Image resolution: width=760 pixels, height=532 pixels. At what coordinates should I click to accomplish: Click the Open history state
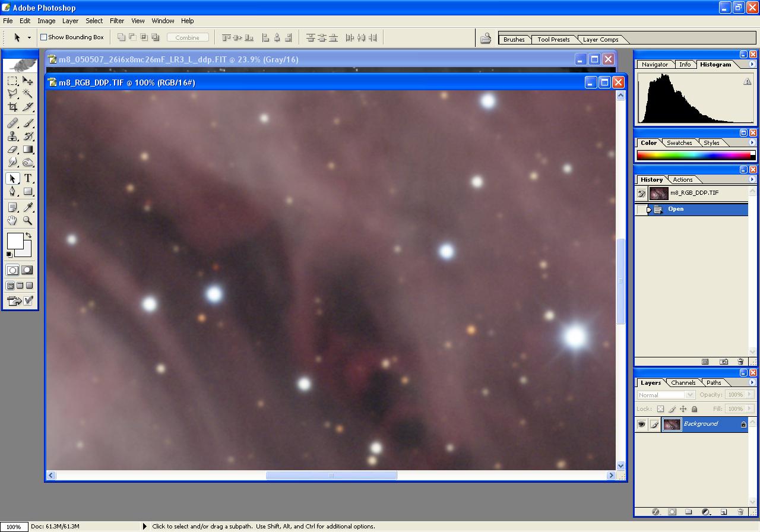(676, 209)
